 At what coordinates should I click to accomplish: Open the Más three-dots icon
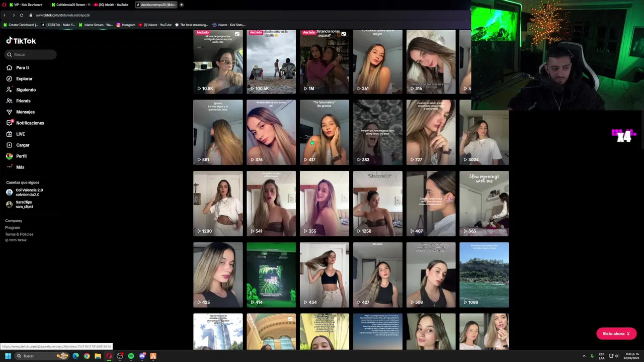[x=9, y=167]
